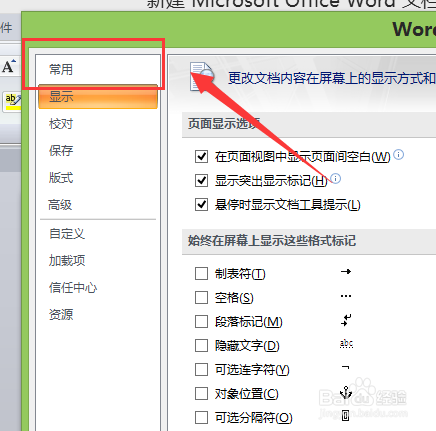Enable the 制表符(T) checkbox
The image size is (436, 431).
tap(201, 273)
